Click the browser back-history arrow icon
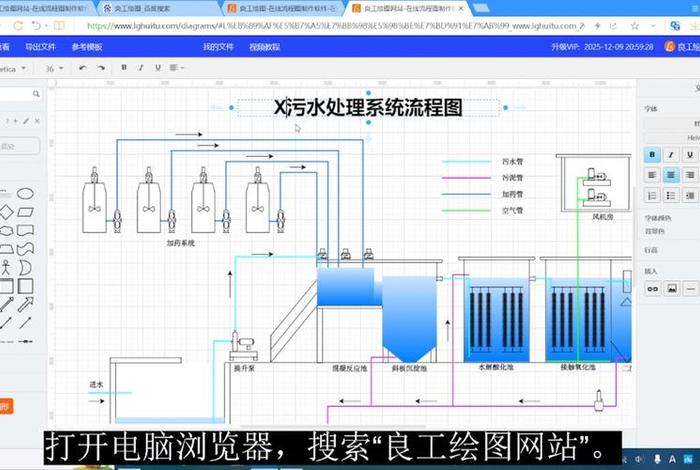The height and width of the screenshot is (470, 700). coord(37,26)
